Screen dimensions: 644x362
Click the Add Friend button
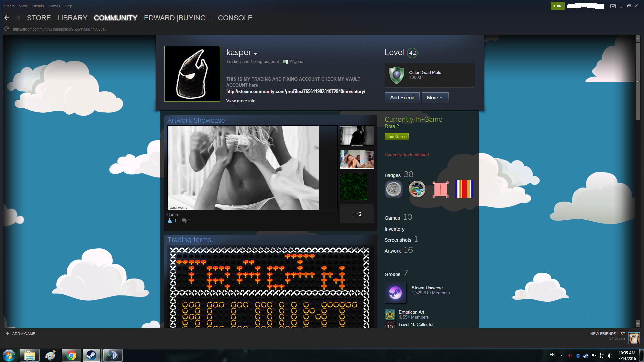pyautogui.click(x=402, y=98)
